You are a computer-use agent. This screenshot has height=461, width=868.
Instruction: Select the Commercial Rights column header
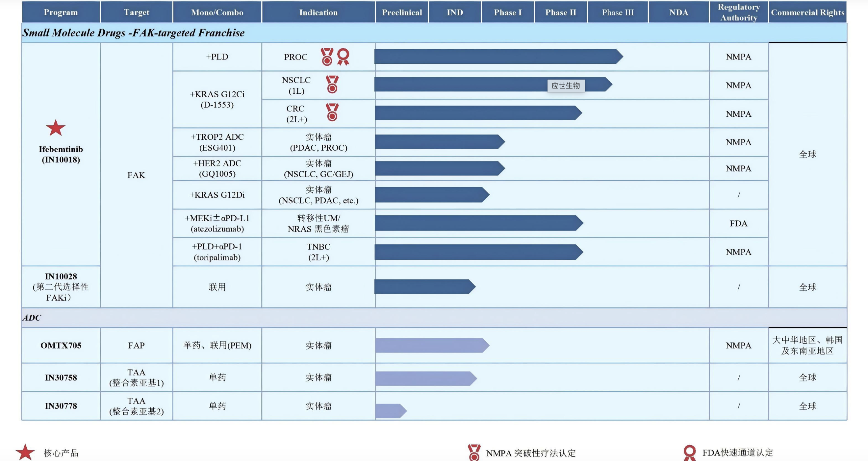click(807, 12)
